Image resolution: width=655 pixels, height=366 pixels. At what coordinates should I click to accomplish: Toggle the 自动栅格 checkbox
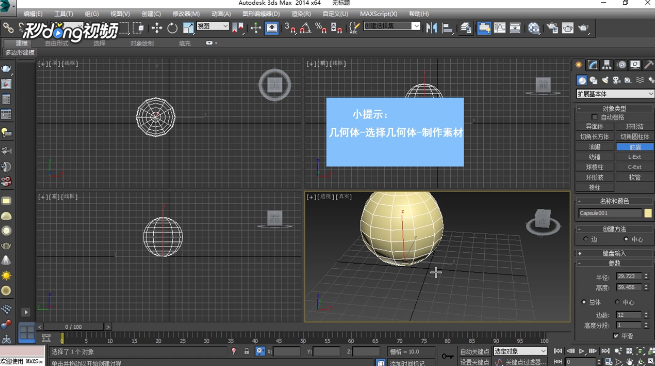[x=594, y=117]
